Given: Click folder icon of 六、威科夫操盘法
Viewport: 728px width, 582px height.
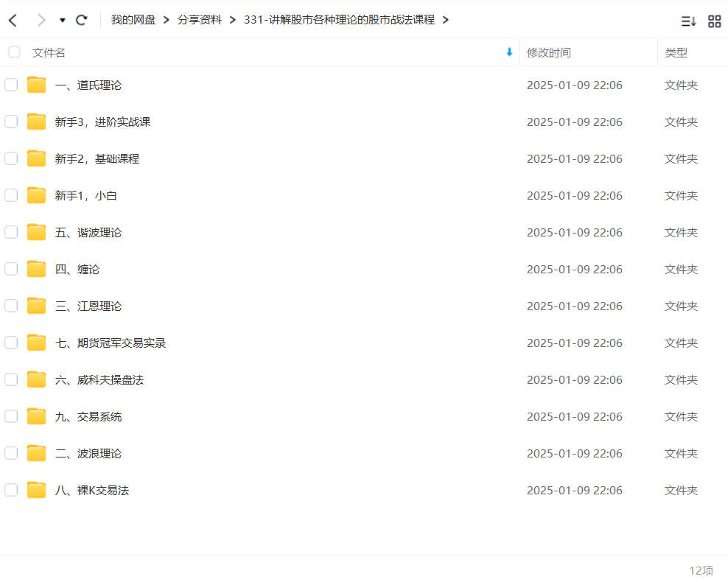Looking at the screenshot, I should pyautogui.click(x=36, y=379).
